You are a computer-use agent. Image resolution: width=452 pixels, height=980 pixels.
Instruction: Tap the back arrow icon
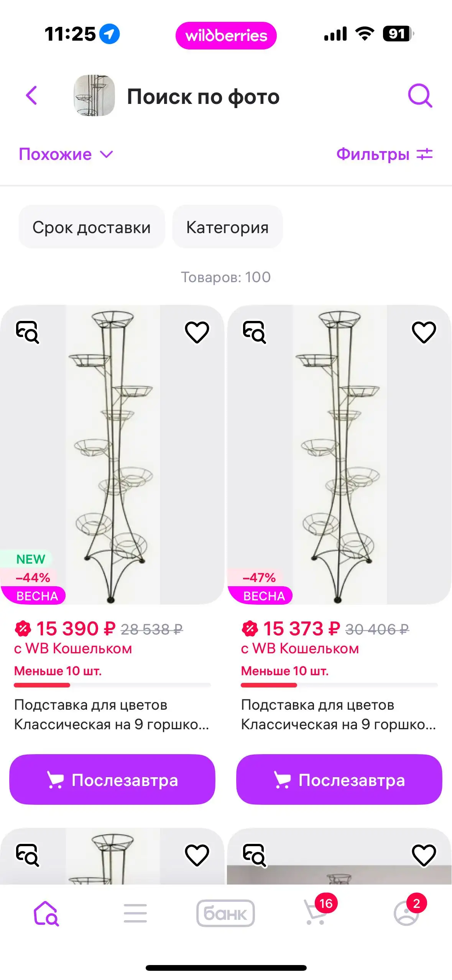point(32,95)
